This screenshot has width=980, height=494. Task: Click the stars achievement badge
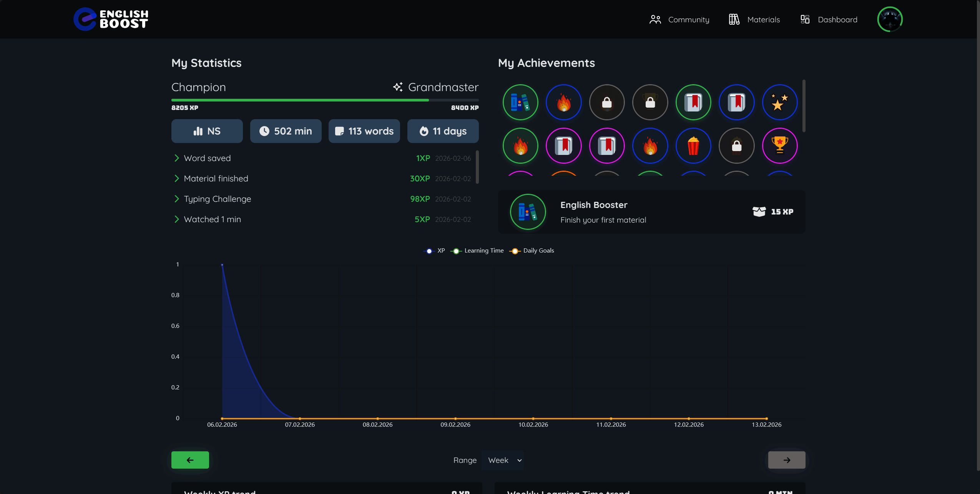point(780,102)
